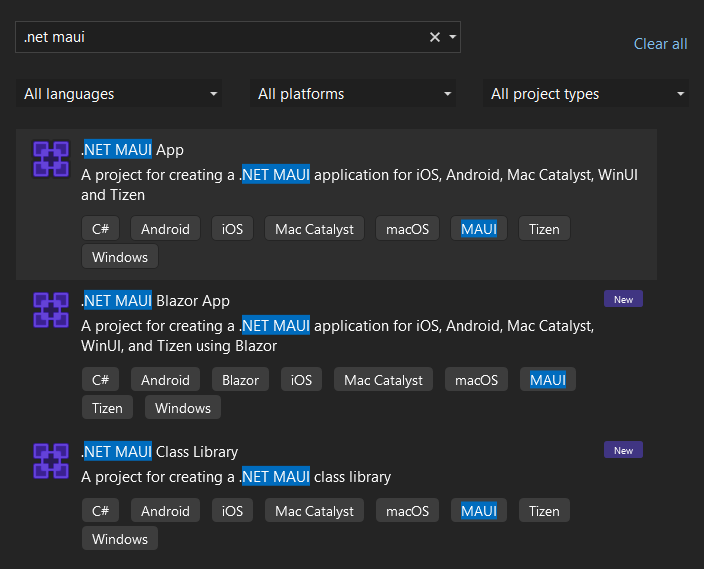This screenshot has height=569, width=704.
Task: Click the Blazor tag under Blazor App
Action: (x=240, y=380)
